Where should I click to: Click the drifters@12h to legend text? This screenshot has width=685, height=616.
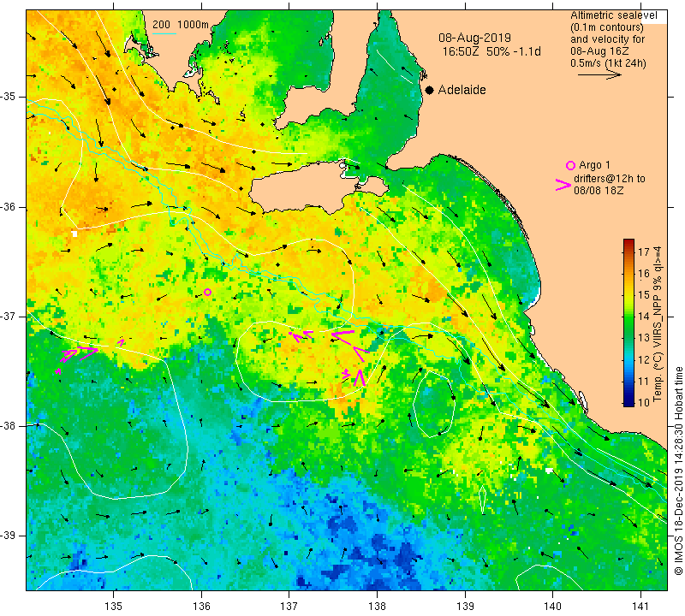pos(609,179)
